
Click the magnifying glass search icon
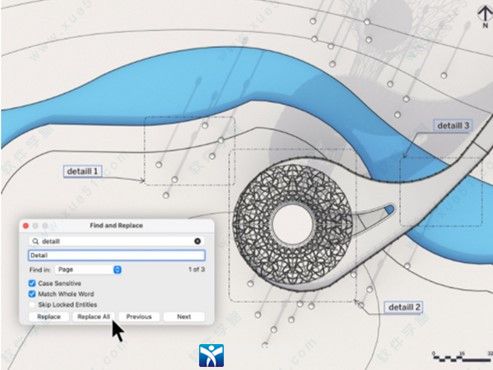coord(35,241)
